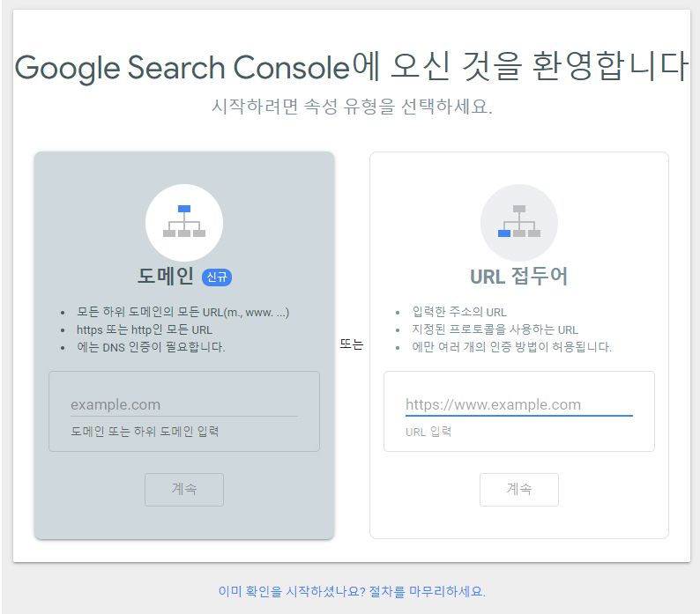The width and height of the screenshot is (700, 614).
Task: Click the '또는' separator text between cards
Action: pyautogui.click(x=352, y=344)
